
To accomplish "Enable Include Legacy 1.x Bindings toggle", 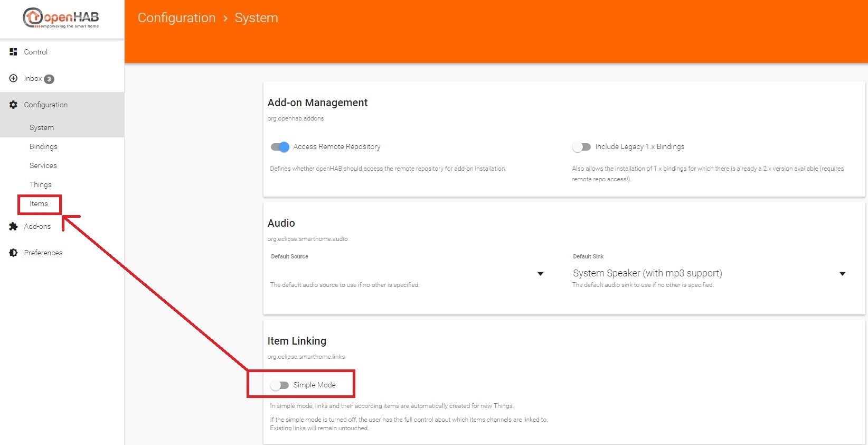I will (581, 147).
